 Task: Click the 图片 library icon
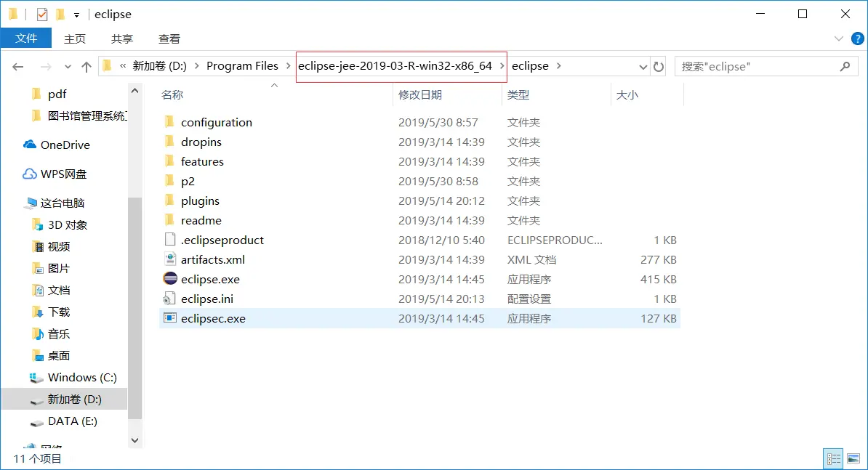tap(38, 268)
